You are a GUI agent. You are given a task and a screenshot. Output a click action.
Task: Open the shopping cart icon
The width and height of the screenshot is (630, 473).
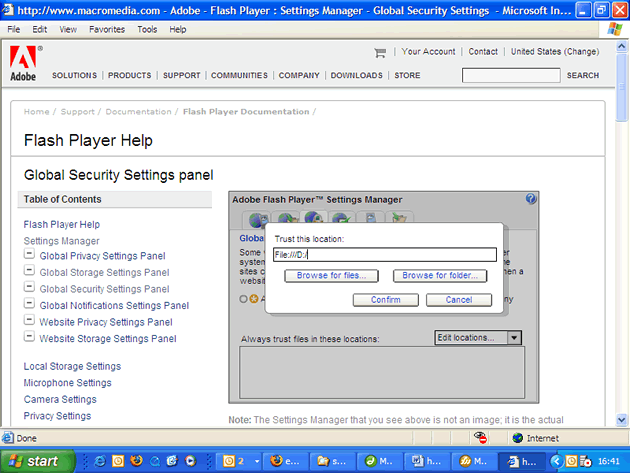[380, 52]
